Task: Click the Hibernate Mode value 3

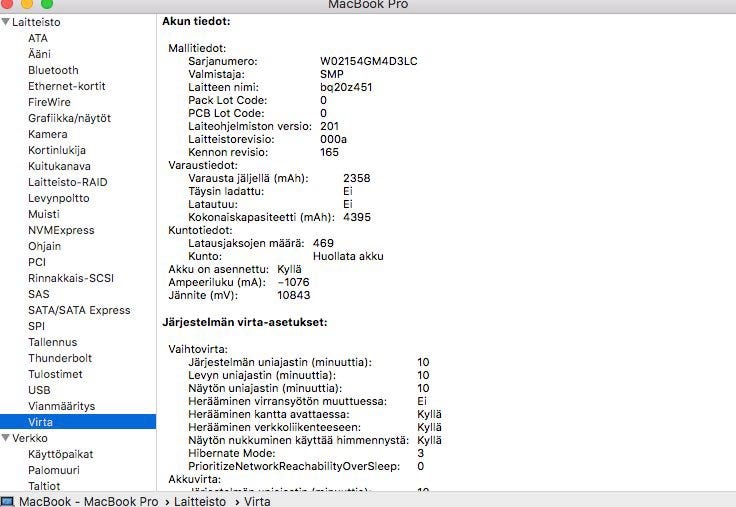Action: [421, 453]
